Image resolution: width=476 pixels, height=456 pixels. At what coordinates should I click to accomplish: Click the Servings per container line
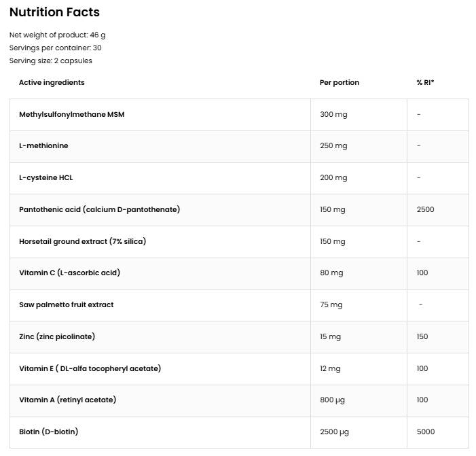point(55,48)
